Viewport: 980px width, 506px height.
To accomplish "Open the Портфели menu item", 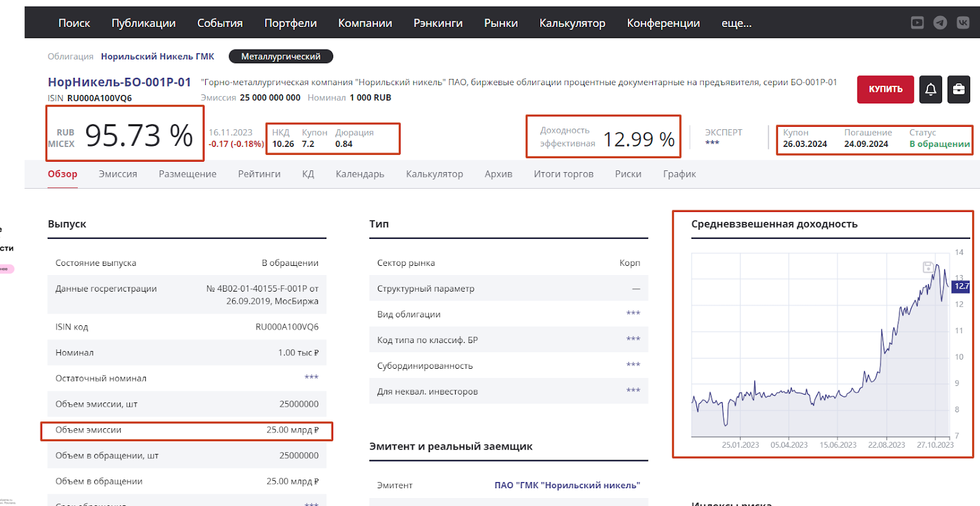I will pos(290,23).
